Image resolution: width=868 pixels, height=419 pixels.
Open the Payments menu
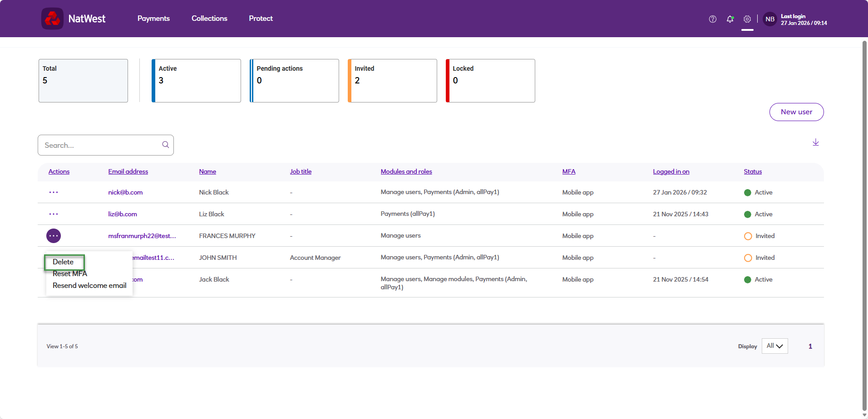[x=153, y=19]
